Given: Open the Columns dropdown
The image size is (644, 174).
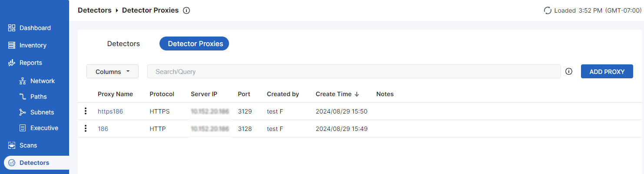Looking at the screenshot, I should (113, 72).
